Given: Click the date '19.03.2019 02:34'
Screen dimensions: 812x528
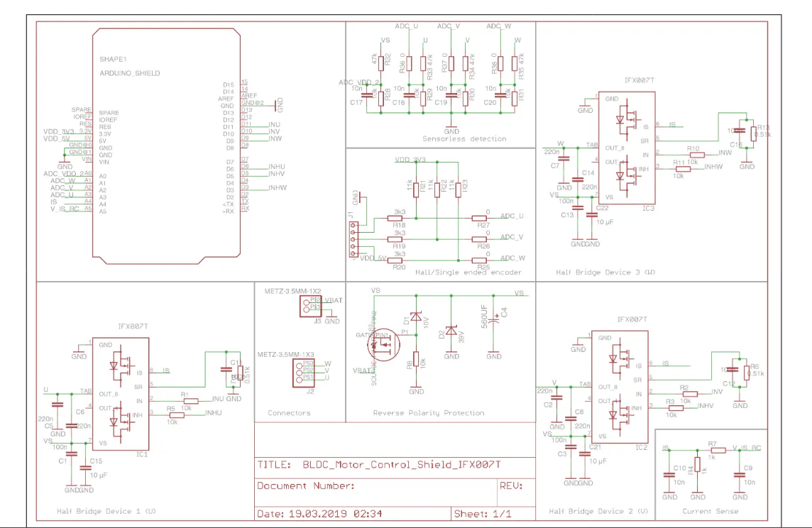Looking at the screenshot, I should coord(335,514).
